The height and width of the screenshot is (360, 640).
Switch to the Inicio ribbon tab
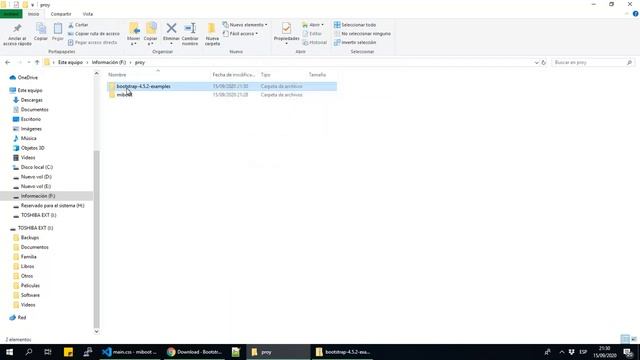33,14
